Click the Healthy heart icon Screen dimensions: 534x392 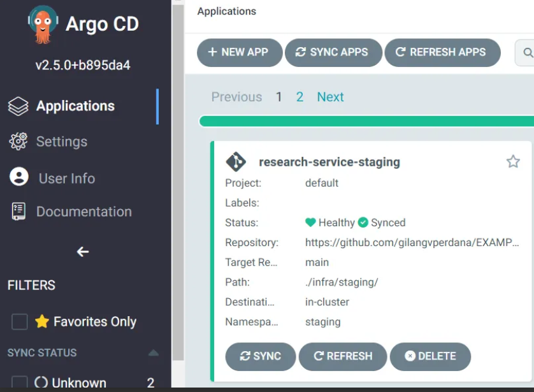coord(310,222)
